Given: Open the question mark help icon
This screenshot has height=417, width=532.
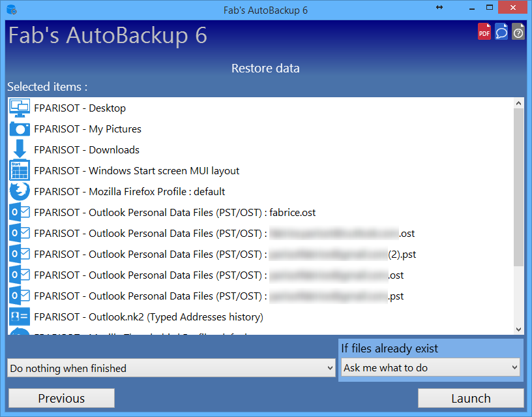Looking at the screenshot, I should point(518,31).
